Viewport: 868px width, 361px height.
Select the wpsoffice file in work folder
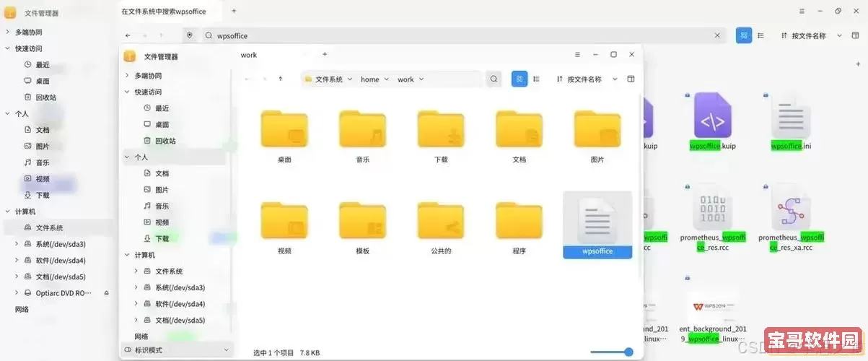point(597,225)
